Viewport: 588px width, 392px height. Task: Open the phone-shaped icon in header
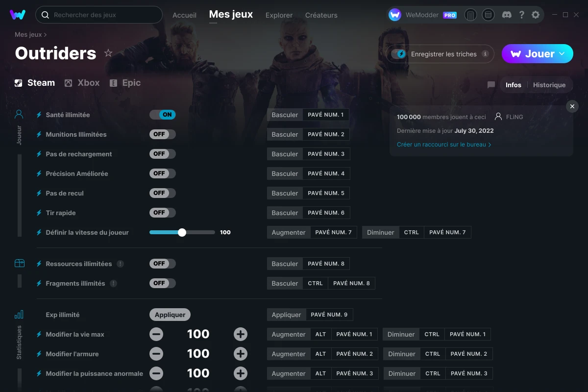(470, 15)
